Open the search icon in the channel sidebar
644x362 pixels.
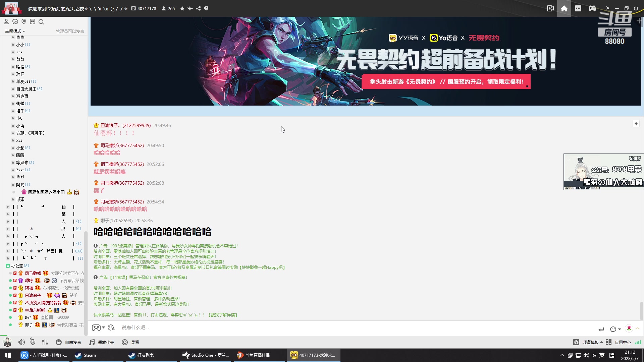point(41,21)
